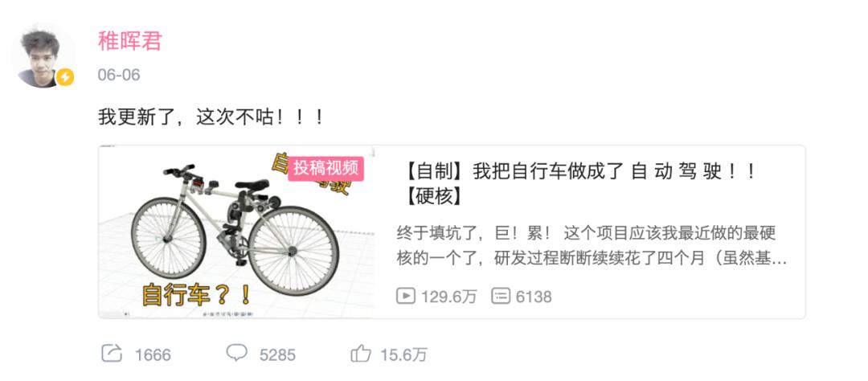Open the user avatar photo
The width and height of the screenshot is (868, 381).
pyautogui.click(x=42, y=56)
